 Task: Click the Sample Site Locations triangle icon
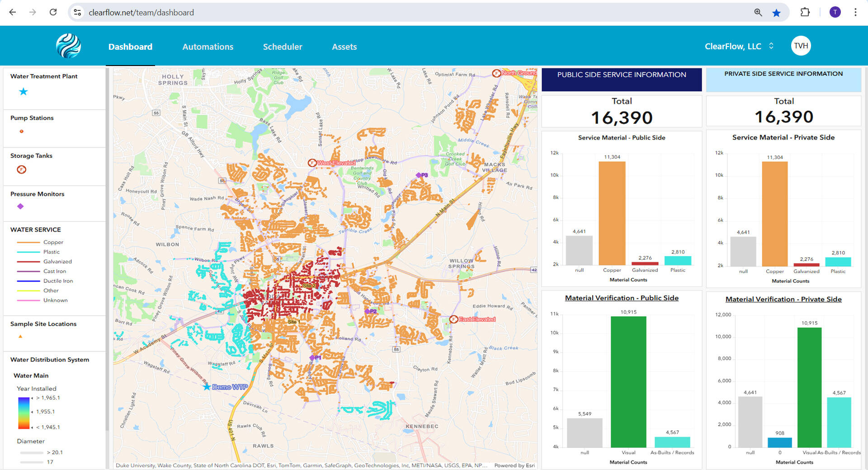[20, 336]
